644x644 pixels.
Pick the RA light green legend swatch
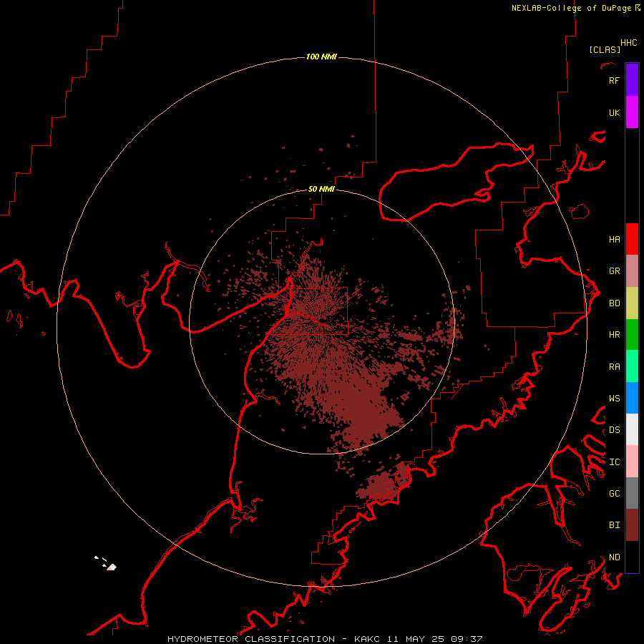[x=632, y=366]
